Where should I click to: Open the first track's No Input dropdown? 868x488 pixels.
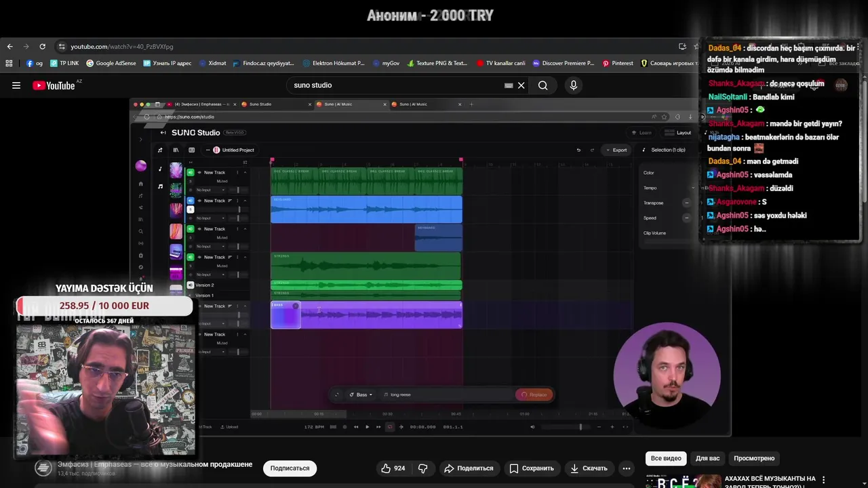211,190
